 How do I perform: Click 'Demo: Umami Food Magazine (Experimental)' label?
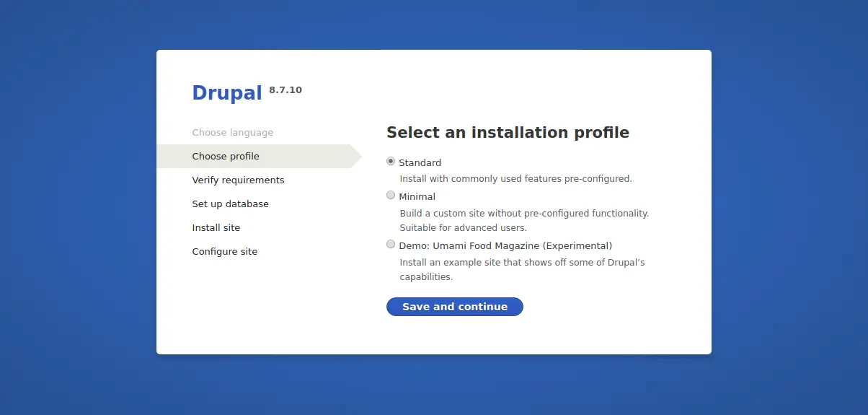point(505,245)
